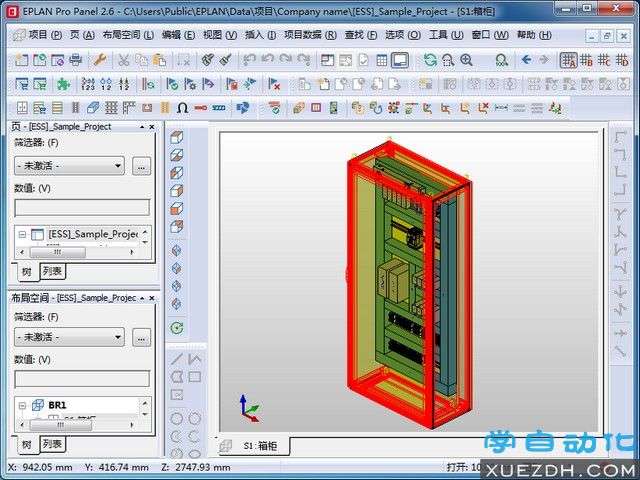The height and width of the screenshot is (480, 640).
Task: Close the page navigator panel
Action: (151, 127)
